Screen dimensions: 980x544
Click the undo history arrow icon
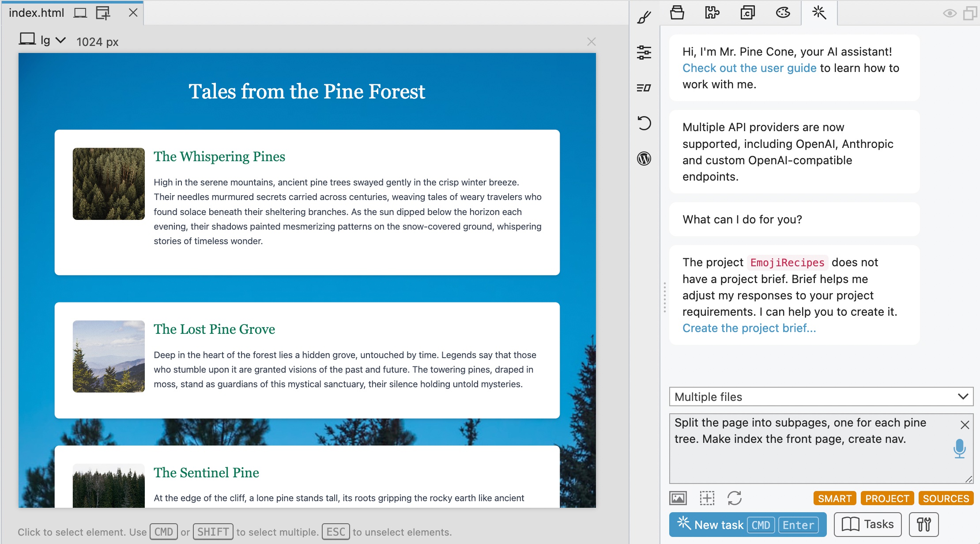point(644,123)
